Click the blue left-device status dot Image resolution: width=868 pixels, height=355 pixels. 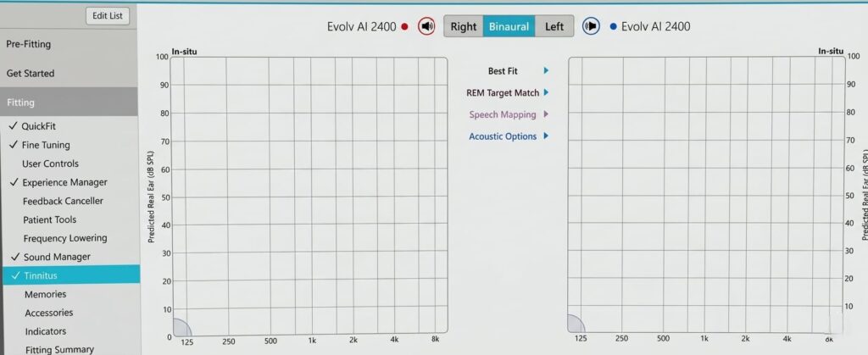(613, 27)
